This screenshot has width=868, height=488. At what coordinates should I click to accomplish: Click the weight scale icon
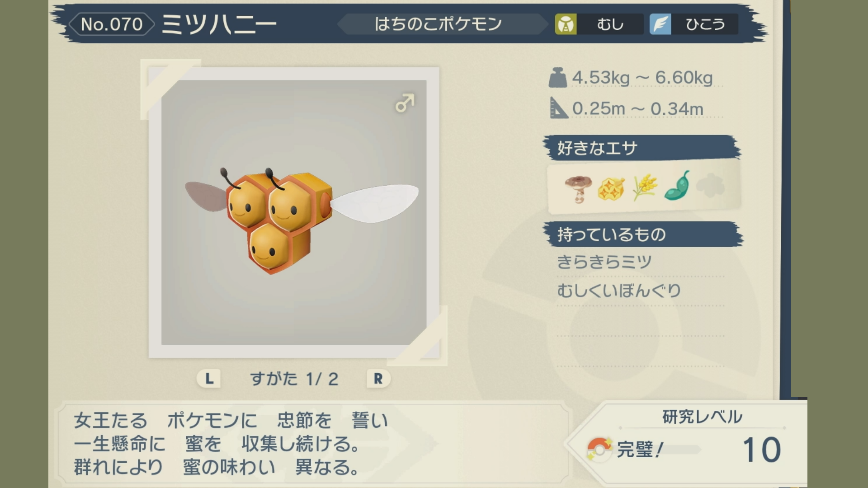tap(558, 78)
